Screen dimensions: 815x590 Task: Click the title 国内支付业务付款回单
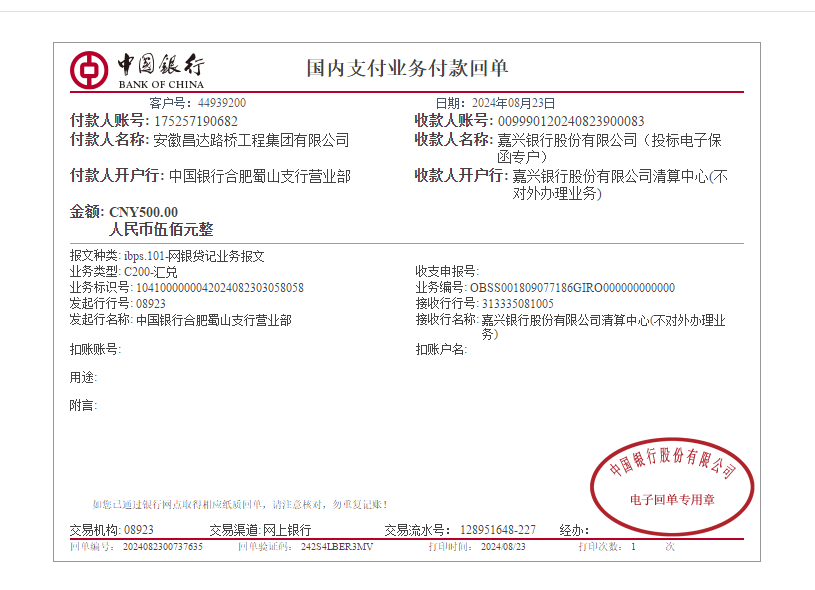[x=407, y=68]
